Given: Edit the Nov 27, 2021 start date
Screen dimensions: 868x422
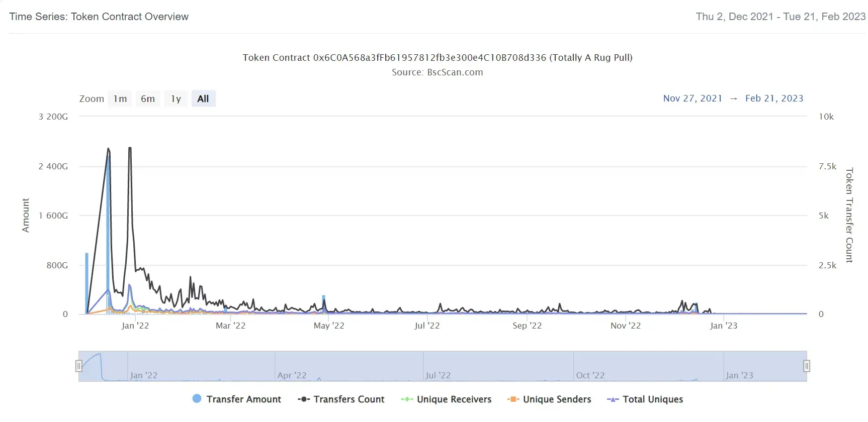Looking at the screenshot, I should 692,98.
